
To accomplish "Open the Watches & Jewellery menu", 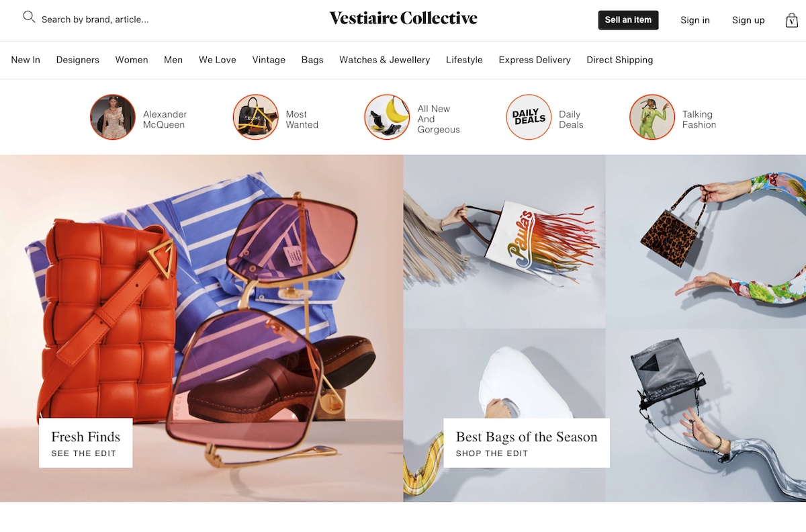I will (385, 60).
